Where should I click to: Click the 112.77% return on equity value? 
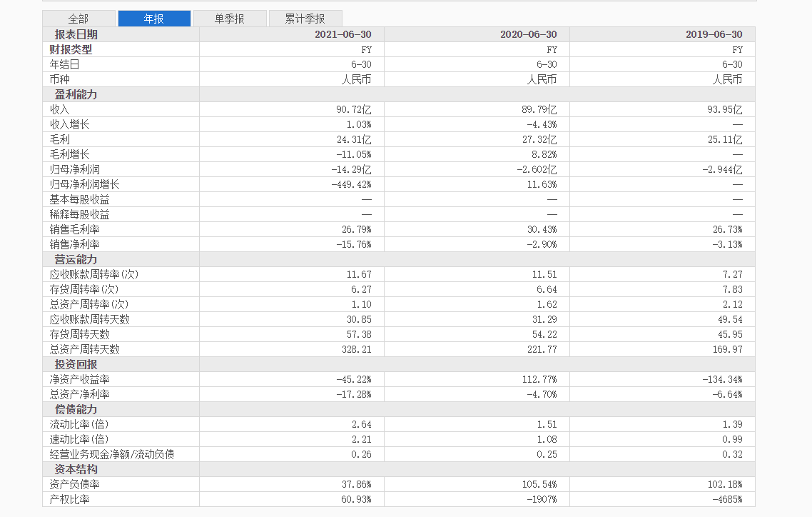coord(539,379)
